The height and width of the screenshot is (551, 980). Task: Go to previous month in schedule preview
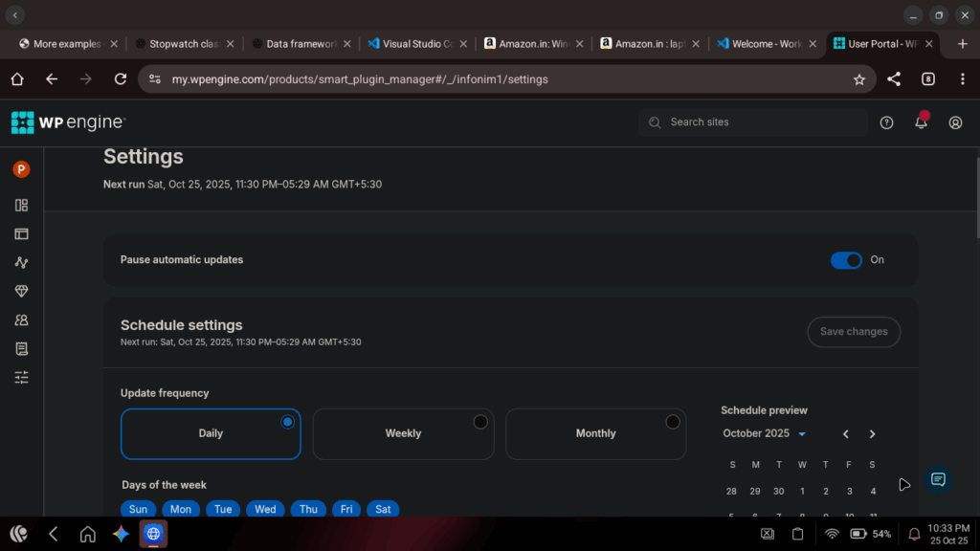point(846,434)
